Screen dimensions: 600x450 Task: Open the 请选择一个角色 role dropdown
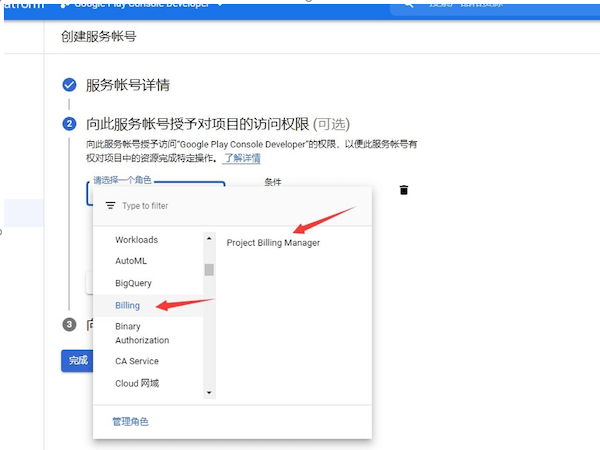[155, 183]
